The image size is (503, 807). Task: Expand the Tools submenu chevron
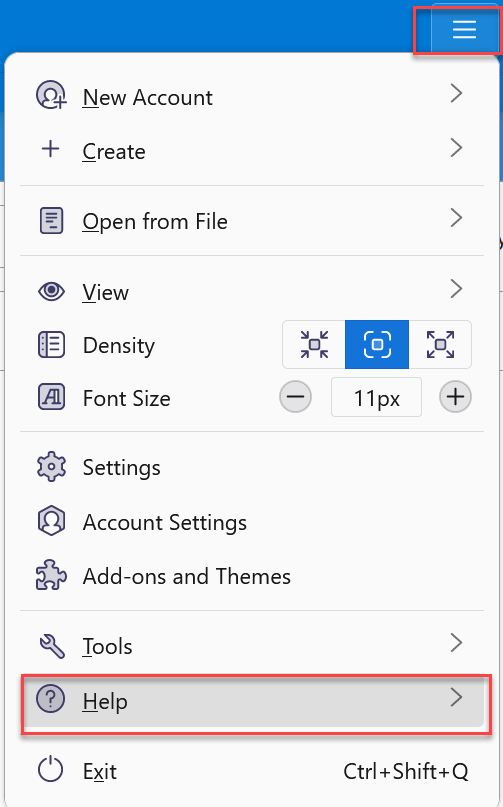pos(456,643)
